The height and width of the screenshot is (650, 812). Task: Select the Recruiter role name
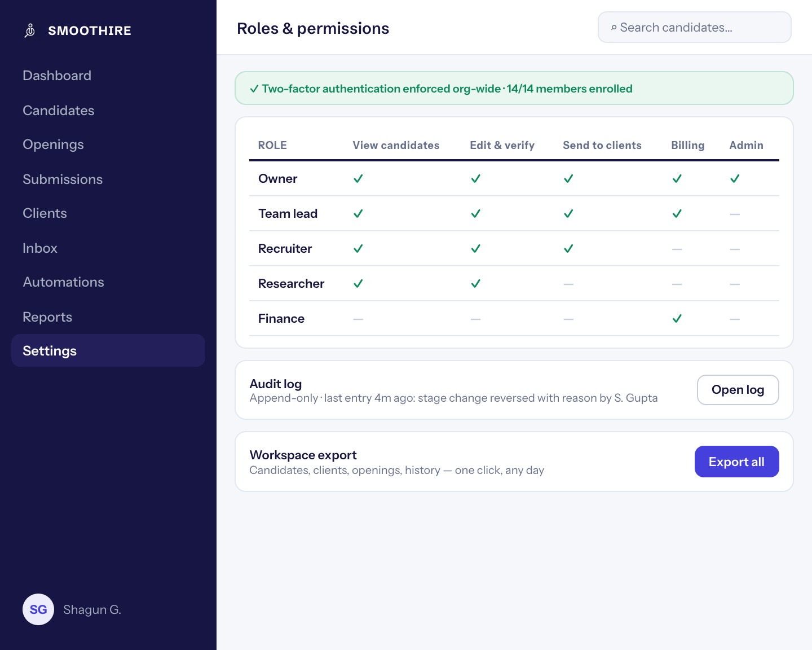click(x=285, y=249)
